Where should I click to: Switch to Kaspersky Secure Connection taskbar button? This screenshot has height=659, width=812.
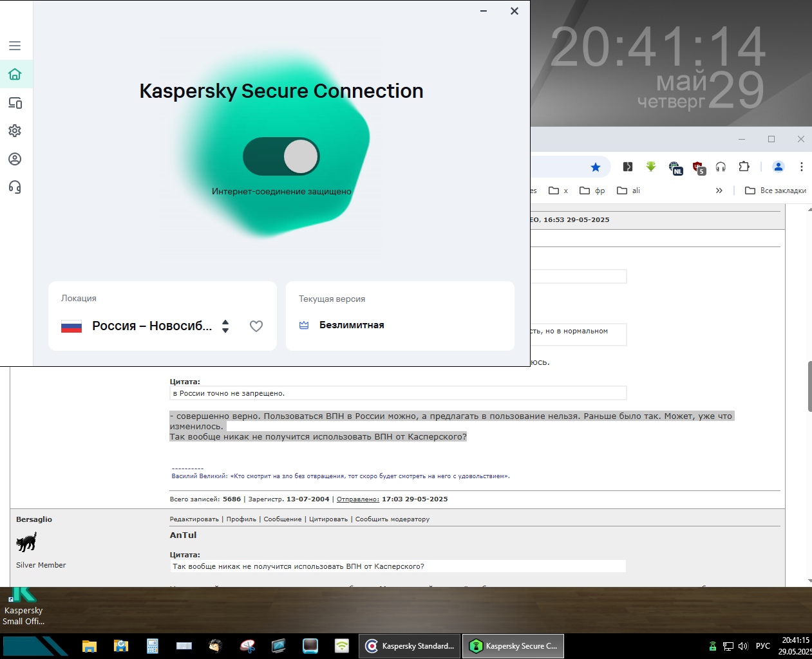513,646
